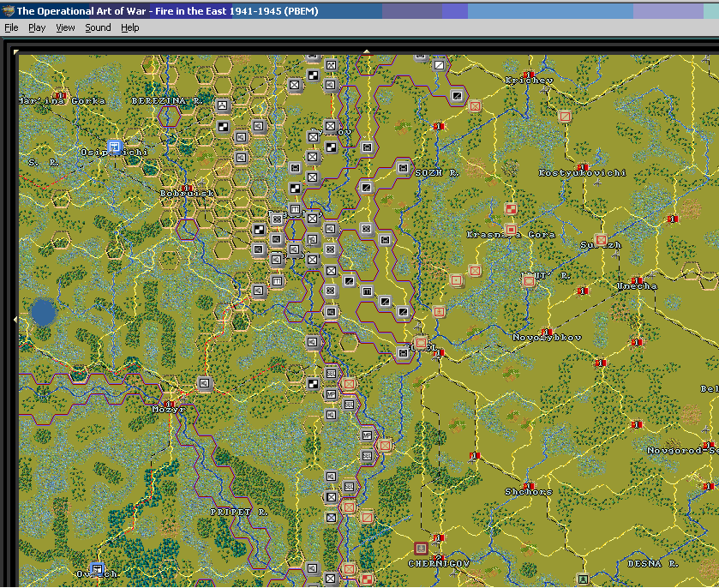
Task: Select the German HQ counter beside Mozyr
Action: click(204, 383)
